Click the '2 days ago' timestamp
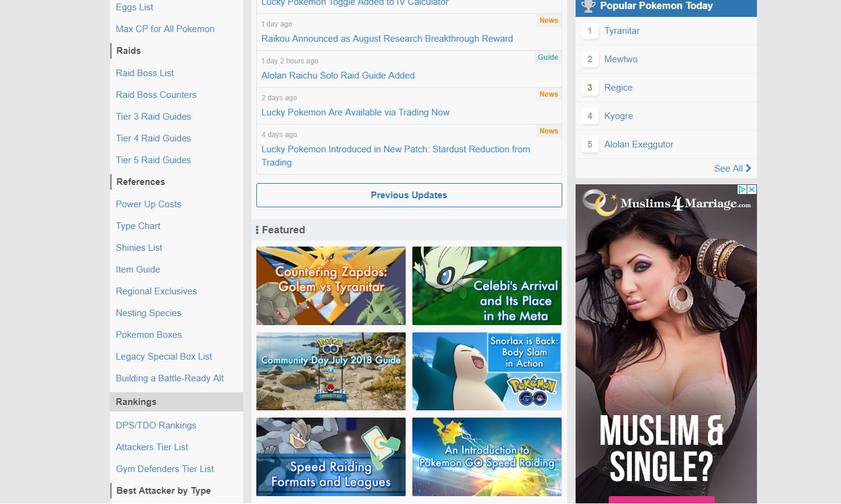The height and width of the screenshot is (504, 841). click(279, 98)
